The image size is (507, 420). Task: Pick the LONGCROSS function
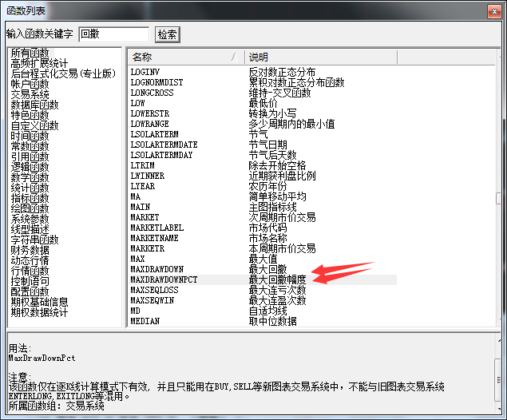[263, 93]
